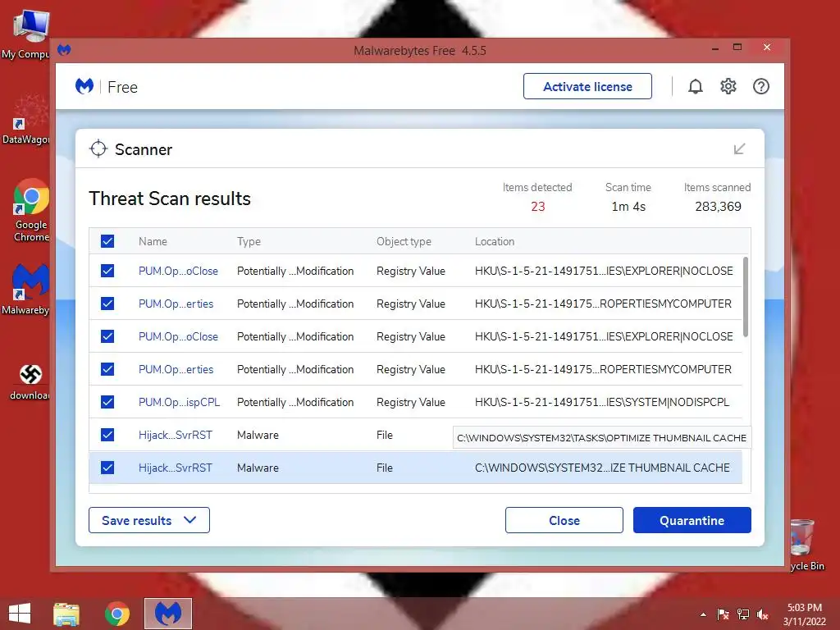This screenshot has height=630, width=840.
Task: Sort by the Location column header
Action: [495, 242]
